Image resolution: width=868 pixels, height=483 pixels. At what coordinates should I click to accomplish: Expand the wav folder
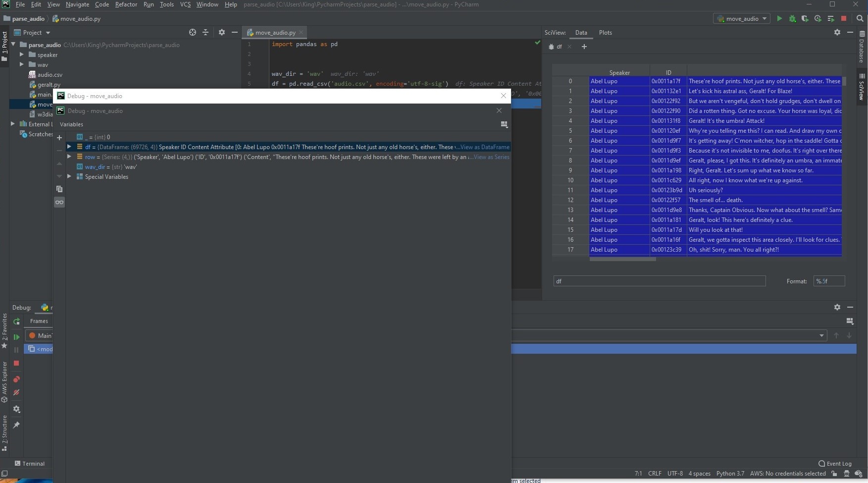click(21, 64)
